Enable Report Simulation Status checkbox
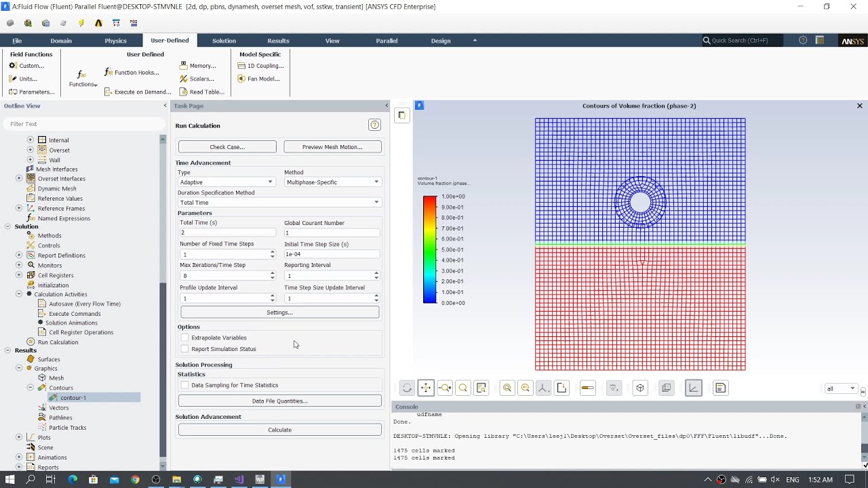868x488 pixels. click(184, 349)
